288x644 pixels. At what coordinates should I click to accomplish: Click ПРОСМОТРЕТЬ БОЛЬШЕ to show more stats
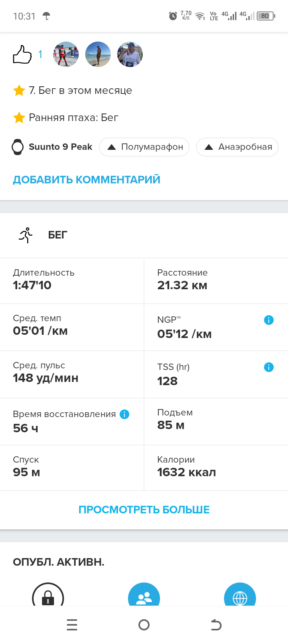(144, 510)
